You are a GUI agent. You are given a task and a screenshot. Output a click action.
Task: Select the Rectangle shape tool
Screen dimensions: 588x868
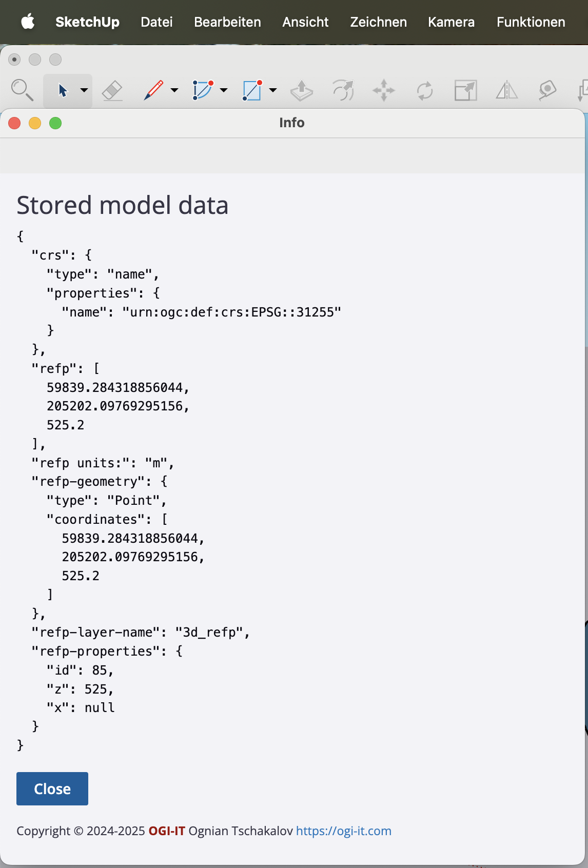[252, 90]
